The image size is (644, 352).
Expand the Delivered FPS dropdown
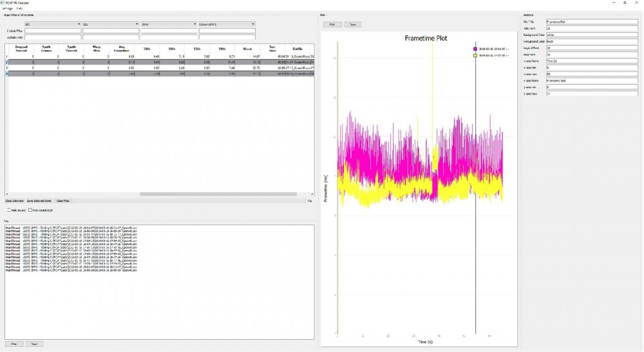coord(227,24)
